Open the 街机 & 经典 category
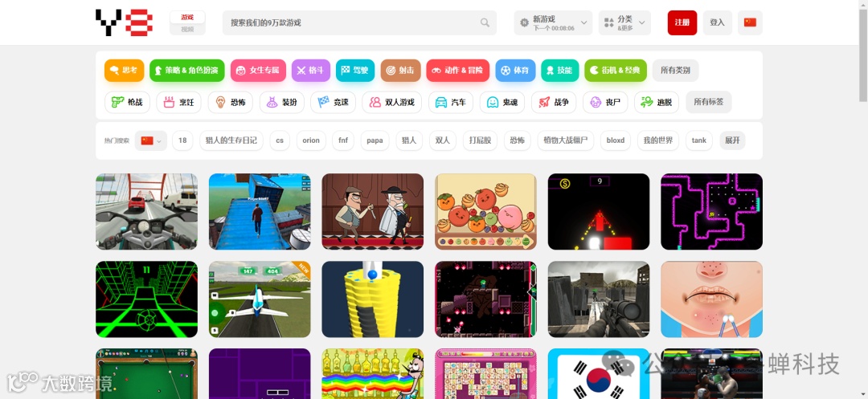The height and width of the screenshot is (399, 868). click(x=616, y=71)
